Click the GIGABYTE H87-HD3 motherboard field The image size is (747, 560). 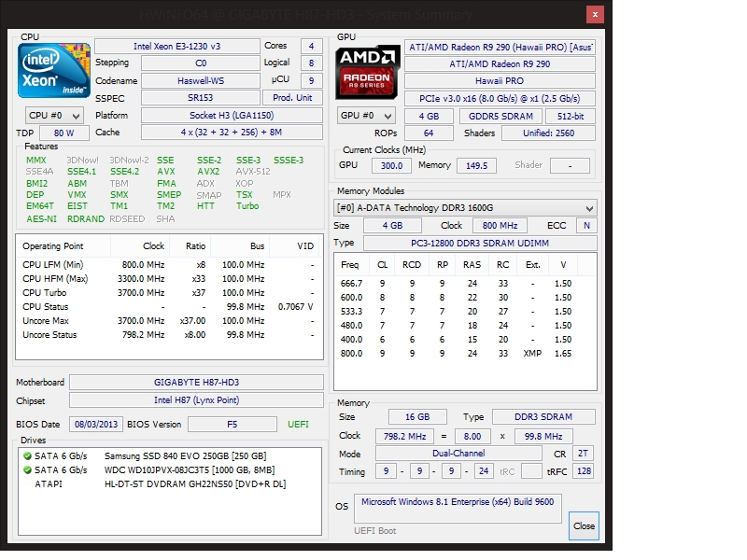[196, 383]
